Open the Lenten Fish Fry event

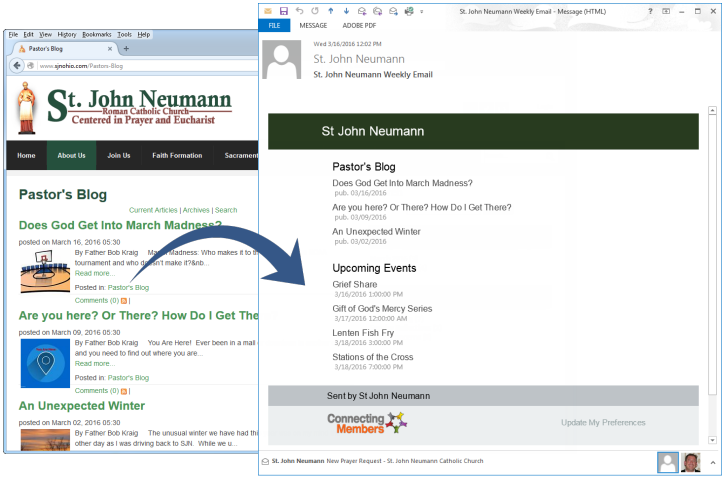click(x=363, y=333)
